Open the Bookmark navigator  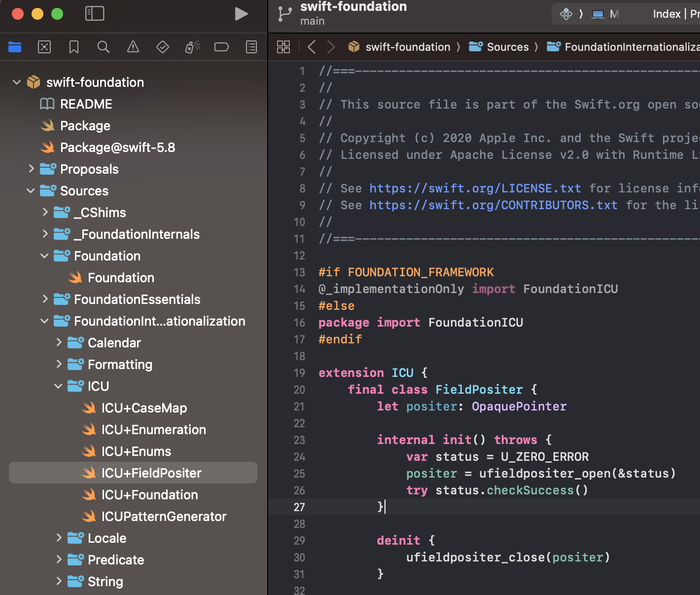(74, 47)
